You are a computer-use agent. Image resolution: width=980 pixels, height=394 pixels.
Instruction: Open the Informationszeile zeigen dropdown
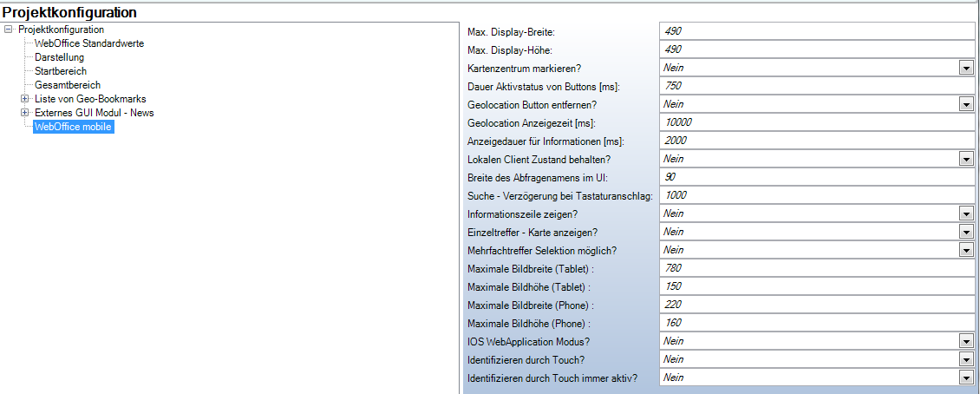tap(965, 213)
